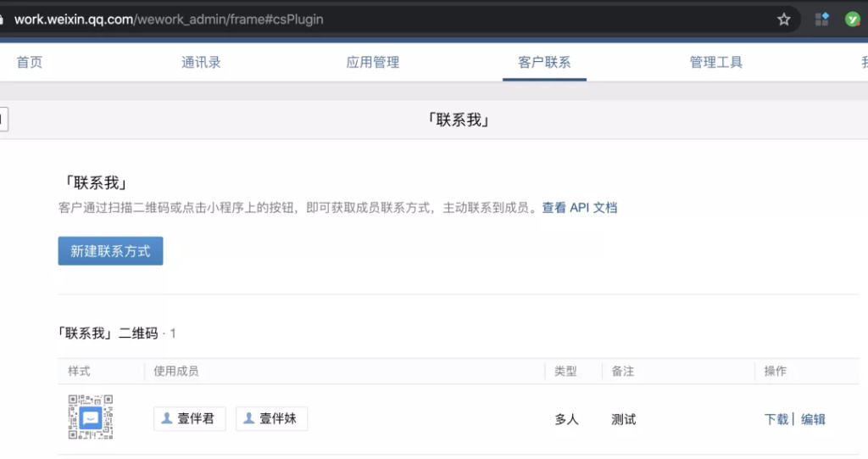The image size is (868, 459).
Task: Click the 「联系我」二维码 section heading
Action: [x=108, y=333]
